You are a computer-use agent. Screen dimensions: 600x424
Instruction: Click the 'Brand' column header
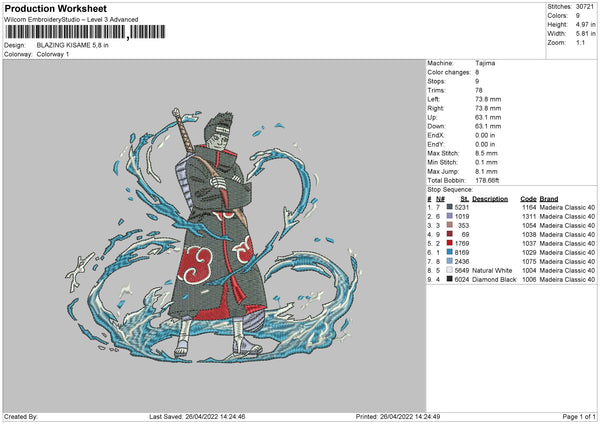pyautogui.click(x=549, y=199)
